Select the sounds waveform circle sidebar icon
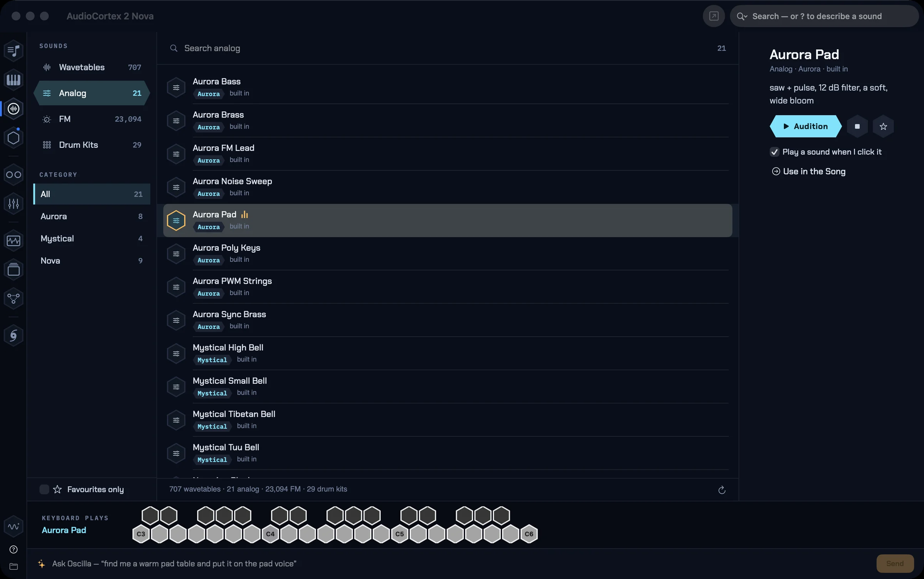Viewport: 924px width, 579px height. (x=13, y=109)
